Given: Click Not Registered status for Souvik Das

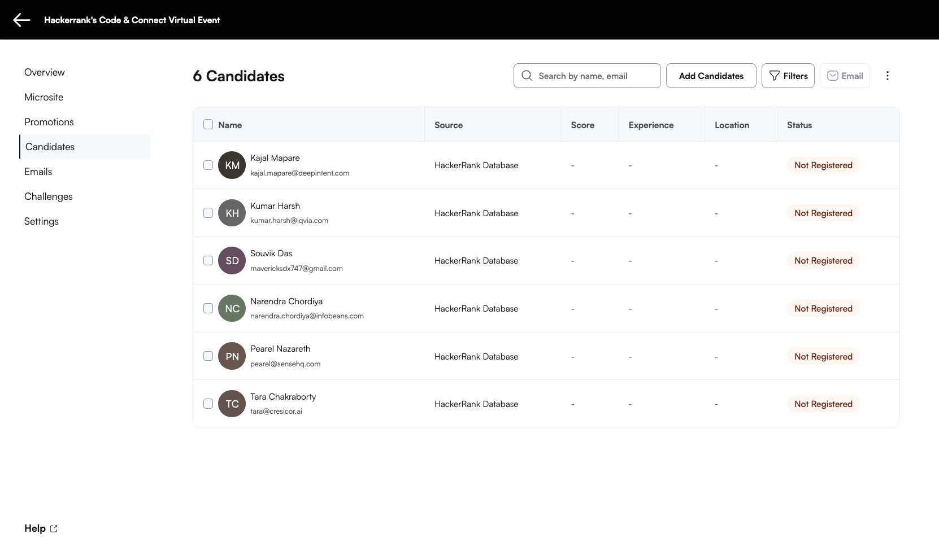Looking at the screenshot, I should pyautogui.click(x=823, y=260).
